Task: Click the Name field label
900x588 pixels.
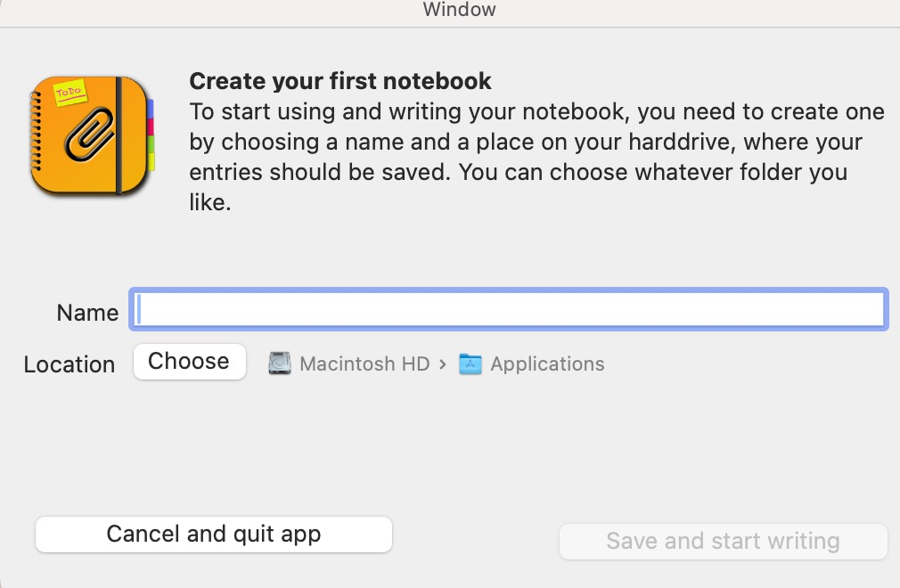Action: tap(87, 313)
